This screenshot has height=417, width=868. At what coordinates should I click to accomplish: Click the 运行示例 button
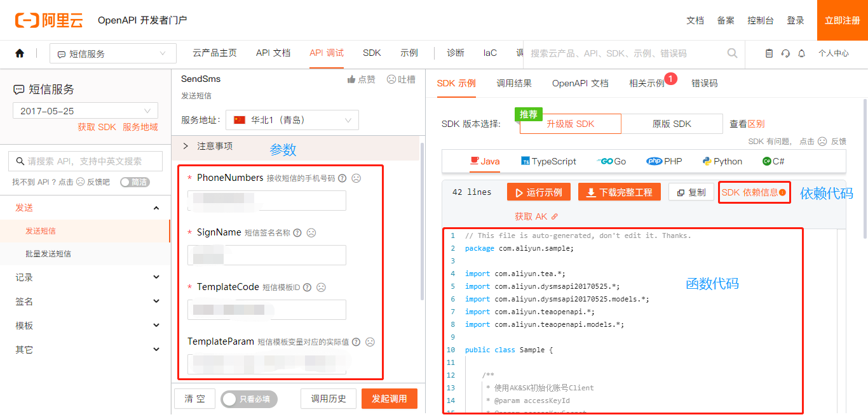[539, 192]
